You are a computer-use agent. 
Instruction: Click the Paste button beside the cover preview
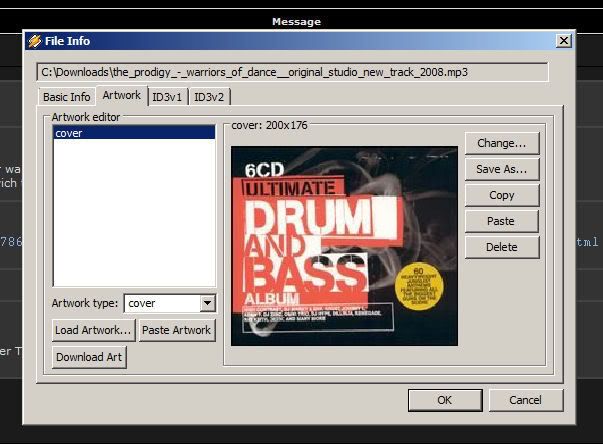point(501,221)
